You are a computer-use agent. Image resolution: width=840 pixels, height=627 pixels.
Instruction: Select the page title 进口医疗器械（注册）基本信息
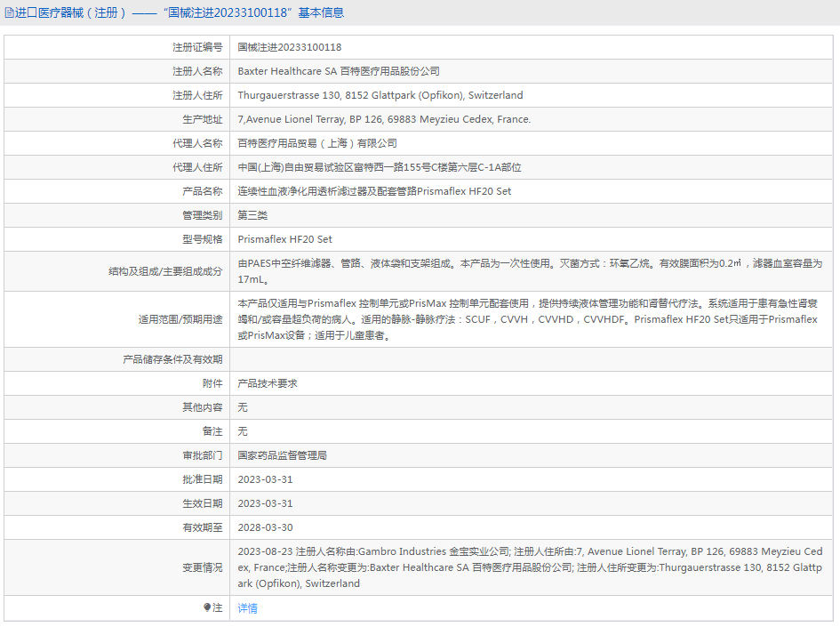coord(180,12)
